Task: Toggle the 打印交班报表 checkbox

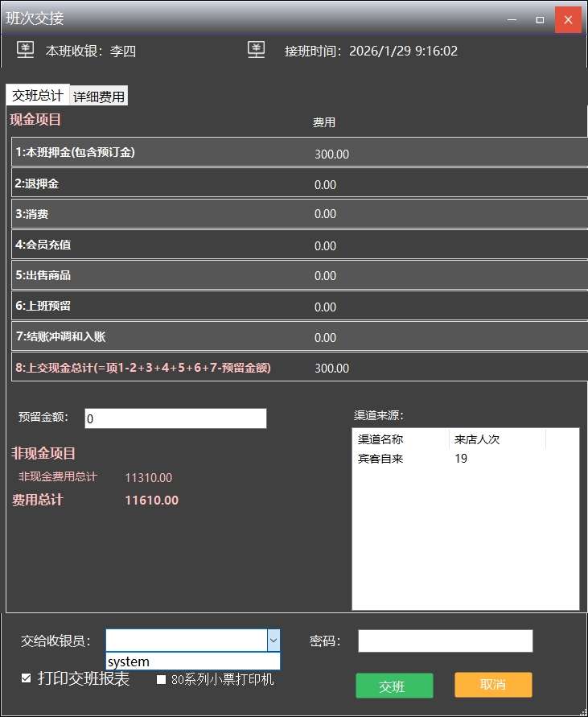Action: [x=27, y=678]
